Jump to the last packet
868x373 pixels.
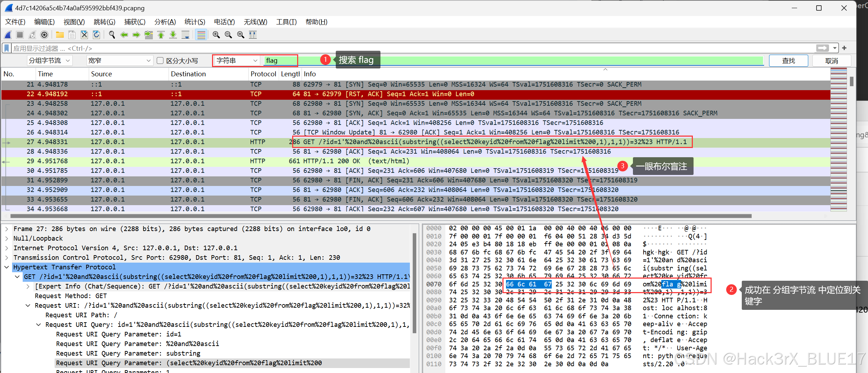173,35
